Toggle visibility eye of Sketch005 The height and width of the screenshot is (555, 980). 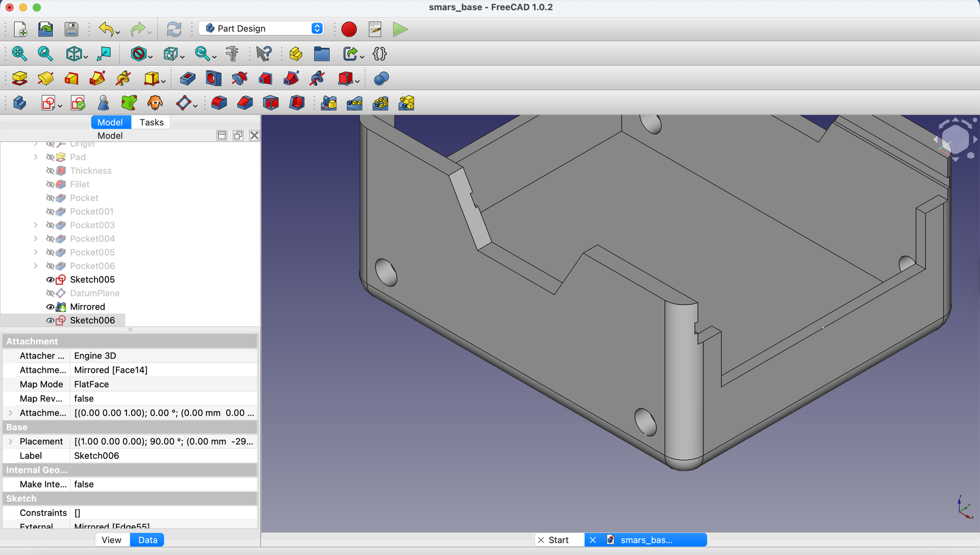coord(50,280)
